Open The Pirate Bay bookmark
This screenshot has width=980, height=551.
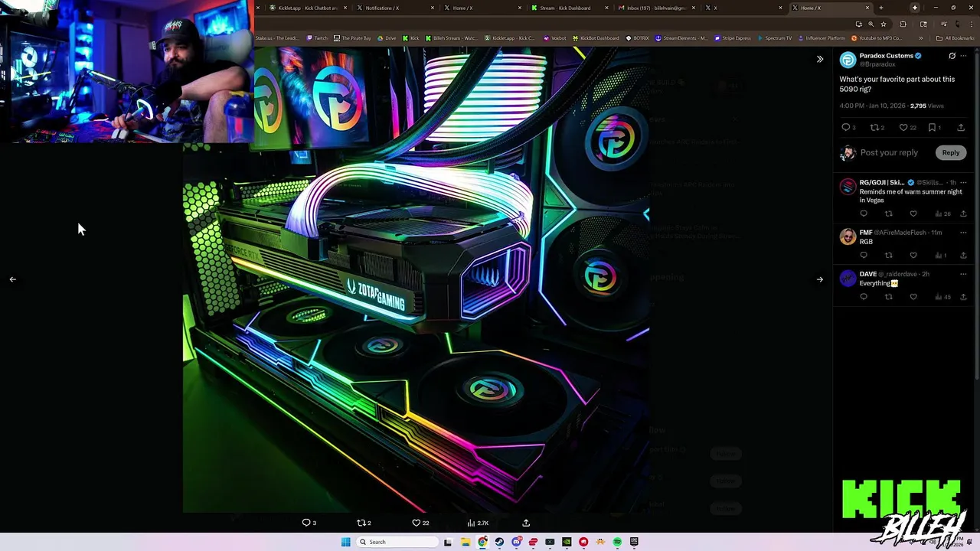coord(352,38)
